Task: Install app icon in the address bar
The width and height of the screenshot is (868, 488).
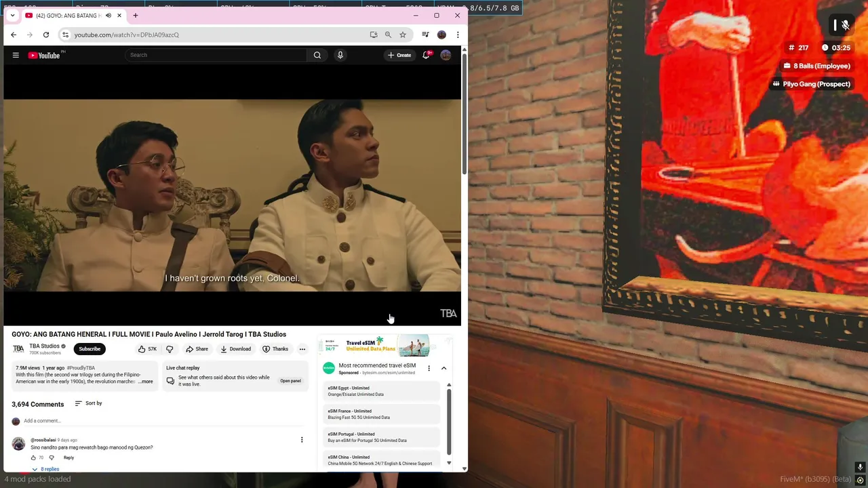Action: pos(374,35)
